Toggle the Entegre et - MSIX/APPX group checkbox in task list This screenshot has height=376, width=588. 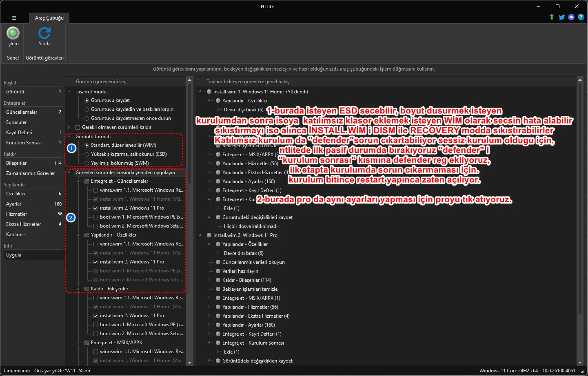(x=87, y=343)
